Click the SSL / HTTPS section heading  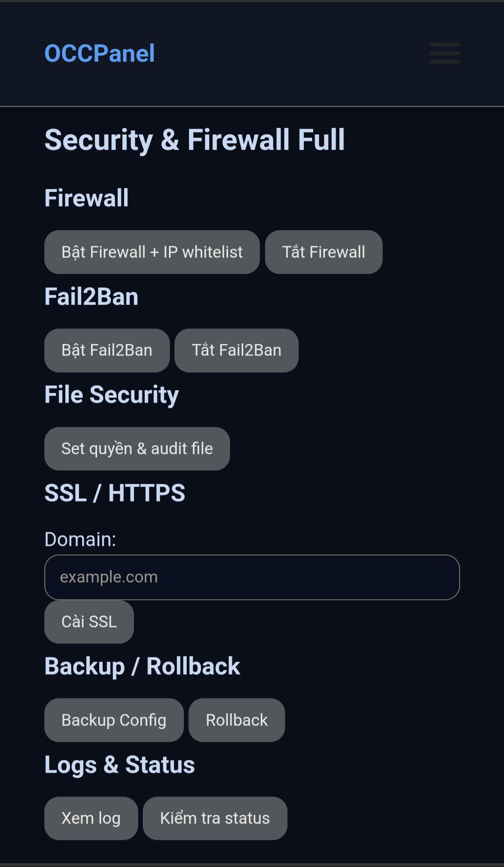tap(115, 493)
